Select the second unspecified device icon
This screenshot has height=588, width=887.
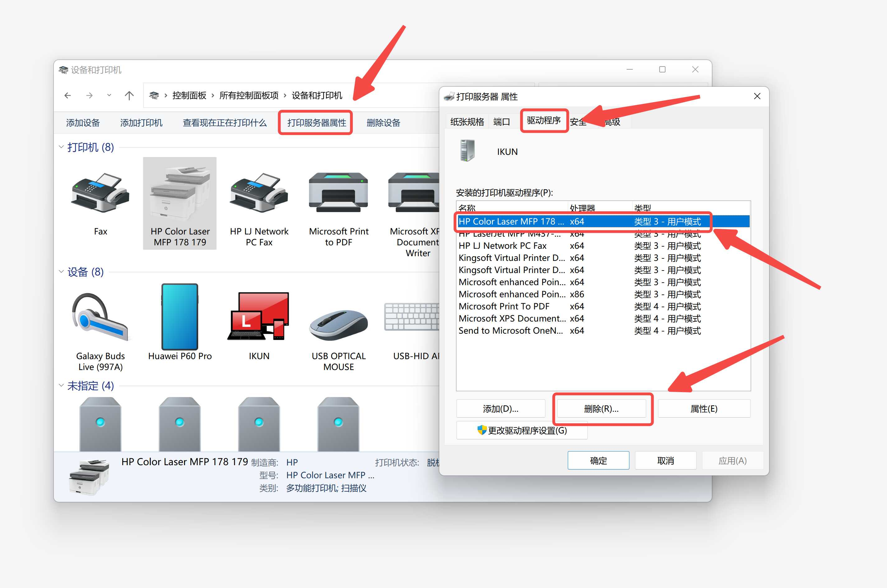point(180,424)
